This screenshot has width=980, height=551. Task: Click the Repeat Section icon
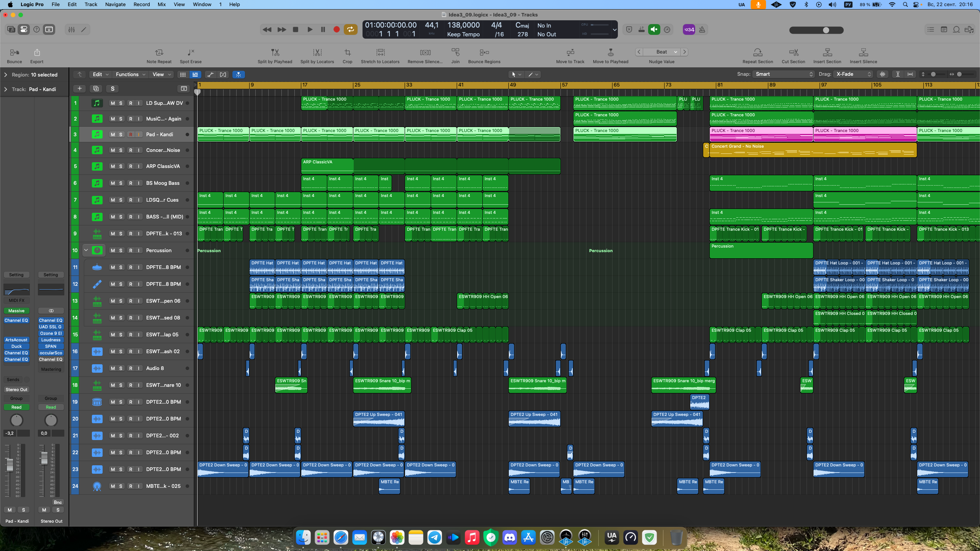758,52
